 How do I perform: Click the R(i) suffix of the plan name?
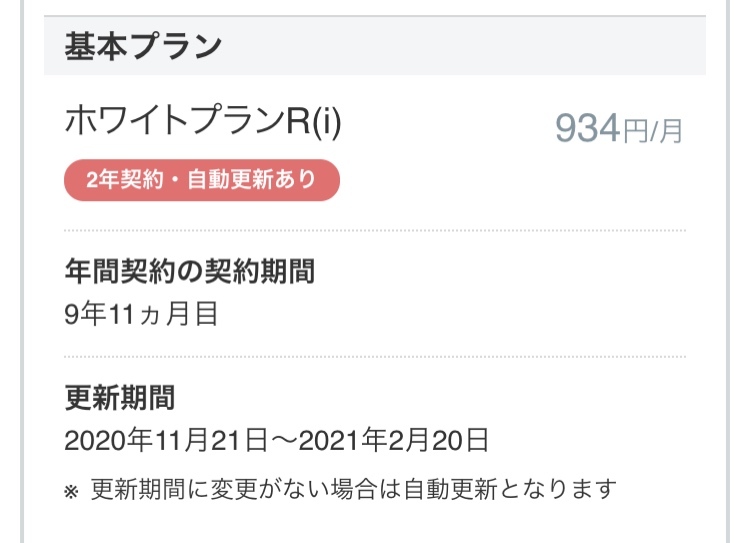click(313, 123)
